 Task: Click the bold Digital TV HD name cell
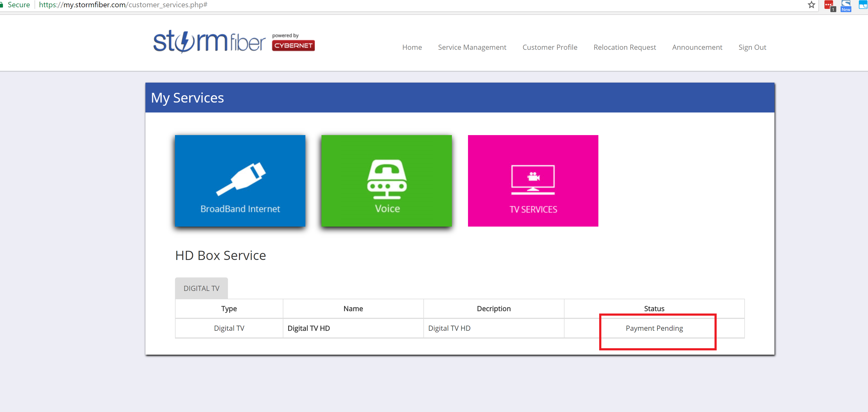click(x=353, y=328)
